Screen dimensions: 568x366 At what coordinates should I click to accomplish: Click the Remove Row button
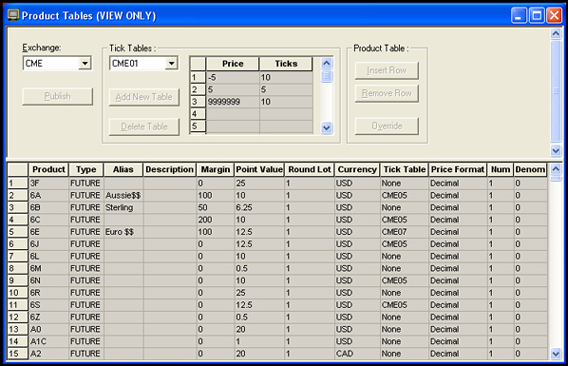coord(387,93)
